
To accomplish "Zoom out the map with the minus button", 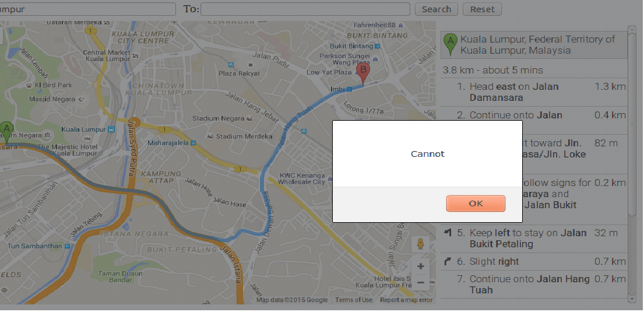I will 420,282.
